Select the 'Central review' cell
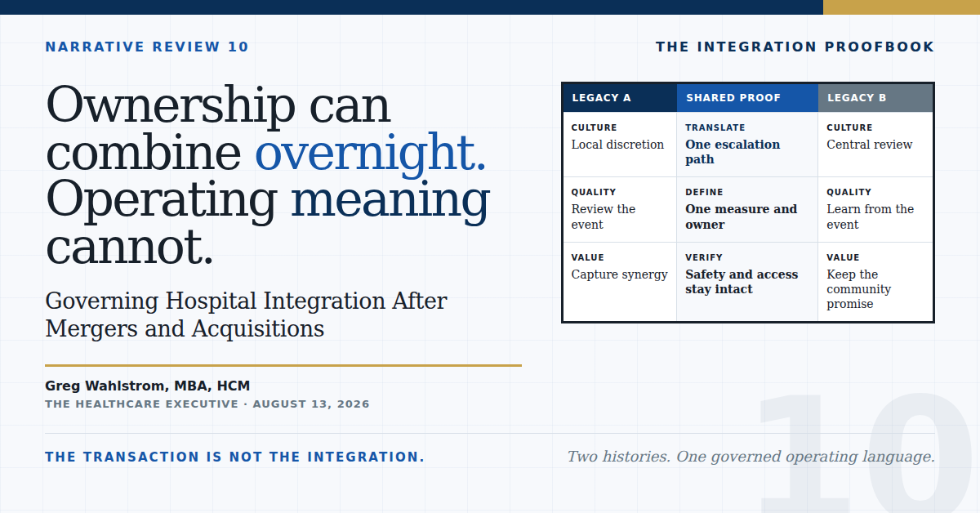The image size is (980, 513). pos(875,145)
